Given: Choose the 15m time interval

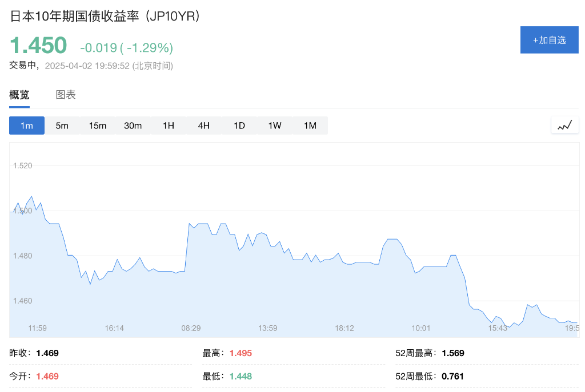Looking at the screenshot, I should tap(98, 126).
